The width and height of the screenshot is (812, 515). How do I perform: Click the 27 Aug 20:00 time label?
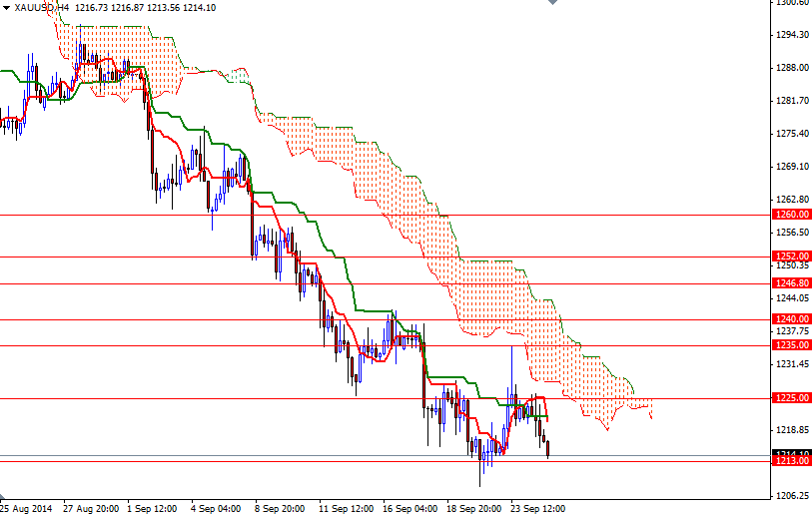click(91, 509)
